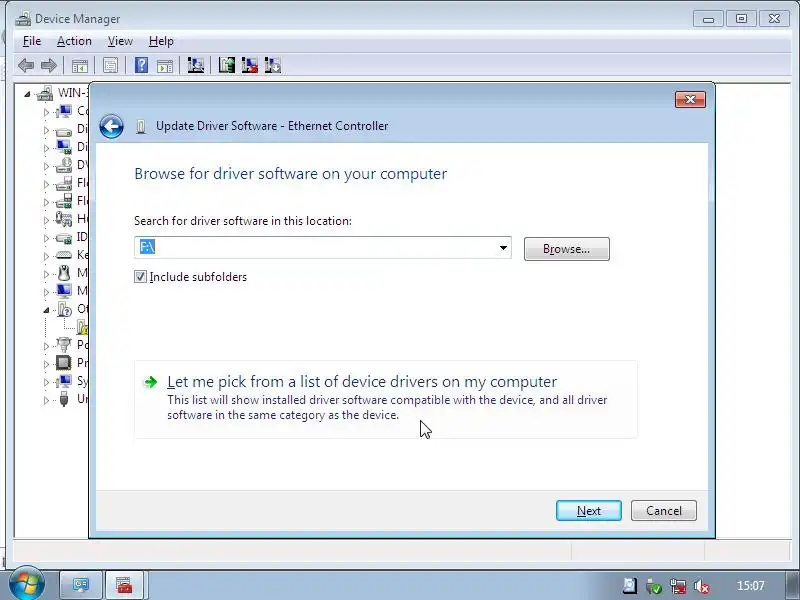Select the Ethernet Controller warning icon in tree

pos(82,327)
